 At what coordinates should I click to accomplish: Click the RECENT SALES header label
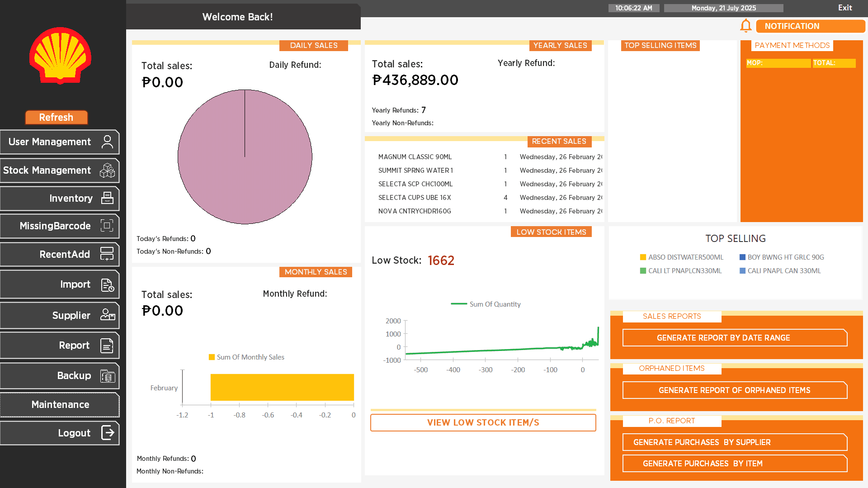click(559, 142)
